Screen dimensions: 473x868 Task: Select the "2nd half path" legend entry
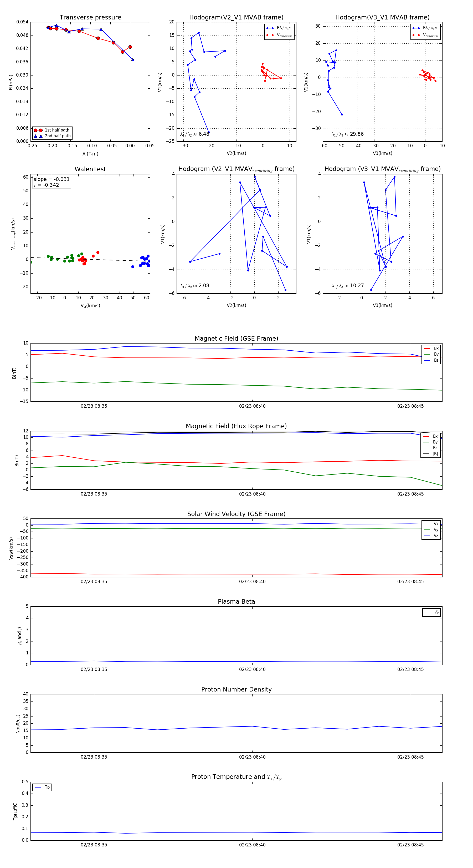point(52,136)
